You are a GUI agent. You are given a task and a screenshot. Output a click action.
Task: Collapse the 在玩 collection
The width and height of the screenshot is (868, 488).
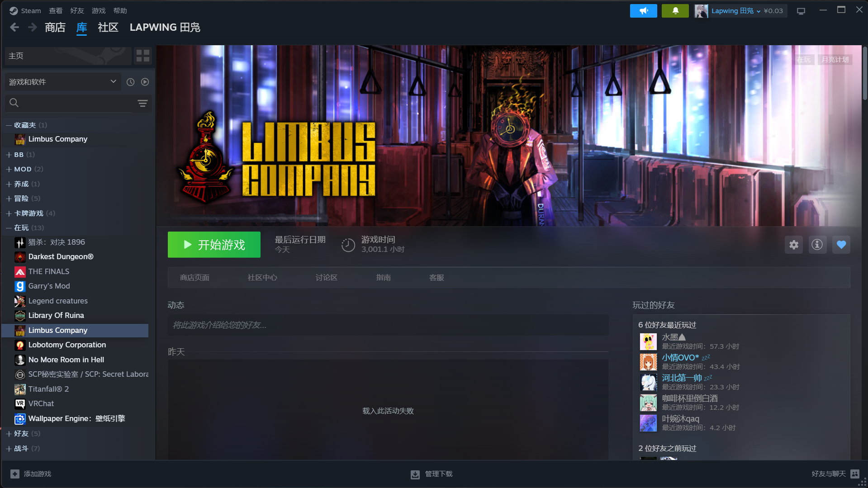click(9, 228)
